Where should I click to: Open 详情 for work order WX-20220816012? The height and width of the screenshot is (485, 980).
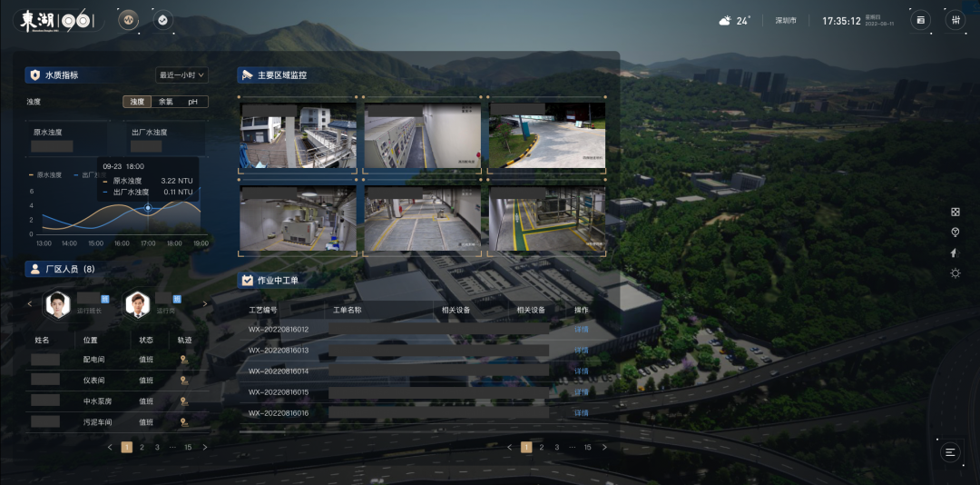click(581, 330)
